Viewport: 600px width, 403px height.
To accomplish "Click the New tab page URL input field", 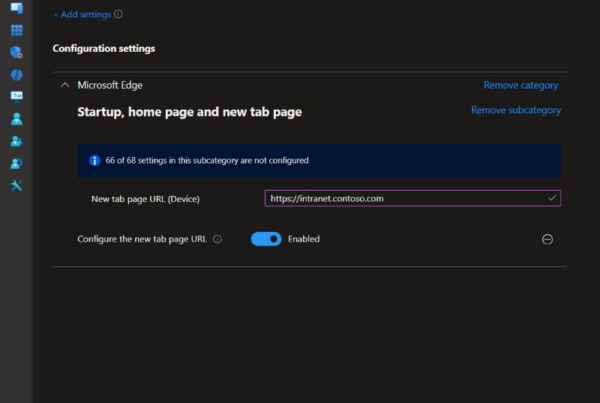I will click(412, 198).
